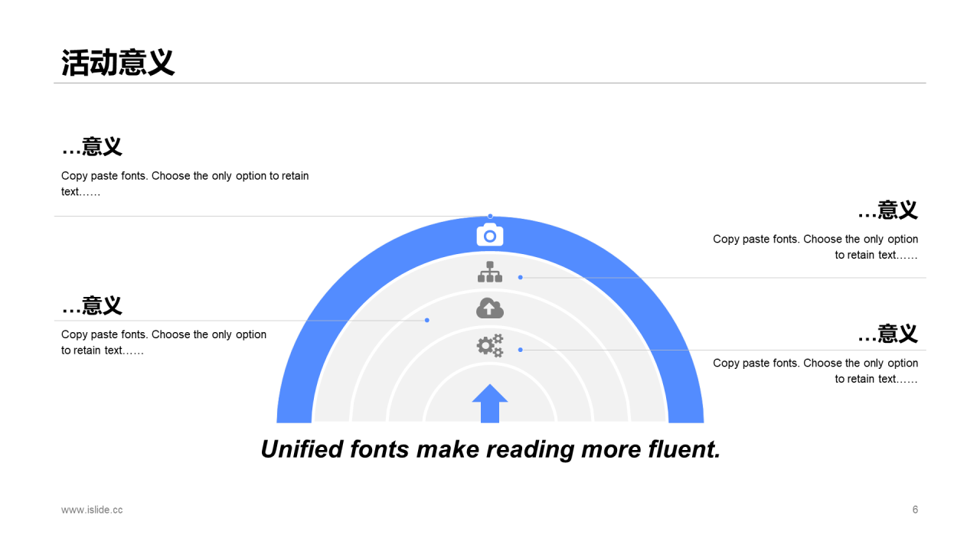The width and height of the screenshot is (980, 551).
Task: Click top-left 'Copy paste fonts' paragraph
Action: [x=185, y=184]
